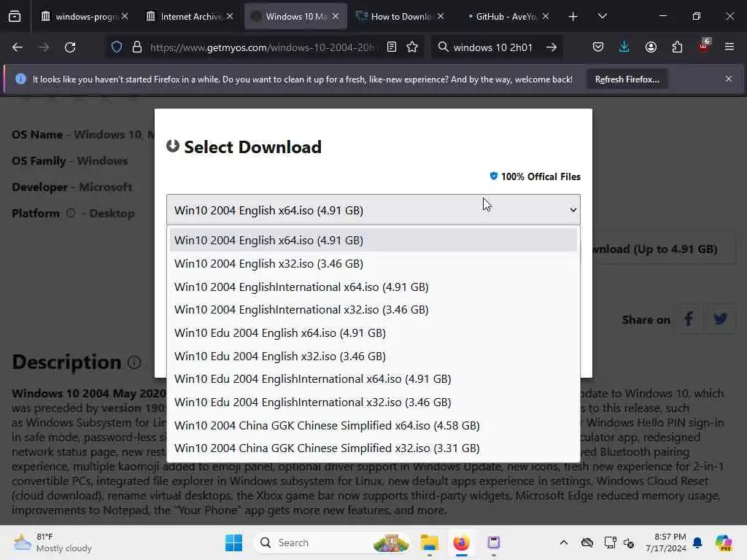This screenshot has height=560, width=747.
Task: Open purple app icon in taskbar
Action: [x=494, y=542]
